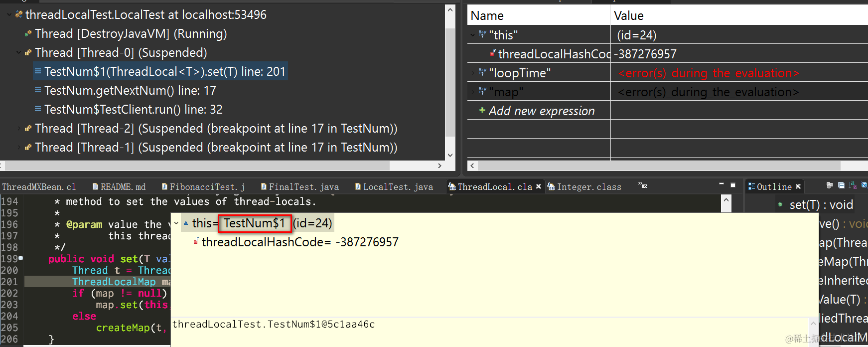Viewport: 868px width, 347px height.
Task: Toggle the fold marker at line 199
Action: [21, 258]
